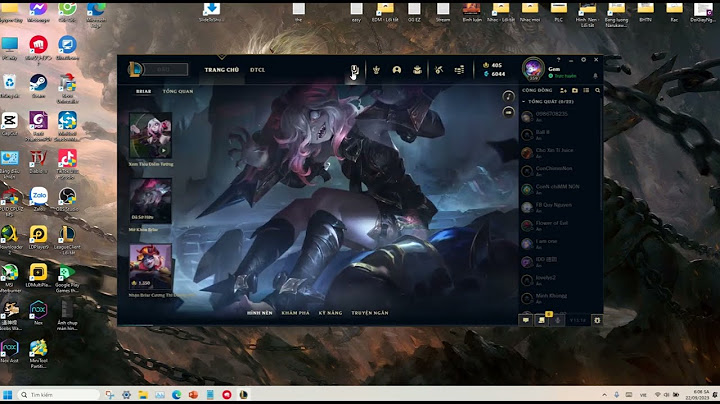Click the Play button next to the logo
The height and width of the screenshot is (404, 720).
coord(165,69)
